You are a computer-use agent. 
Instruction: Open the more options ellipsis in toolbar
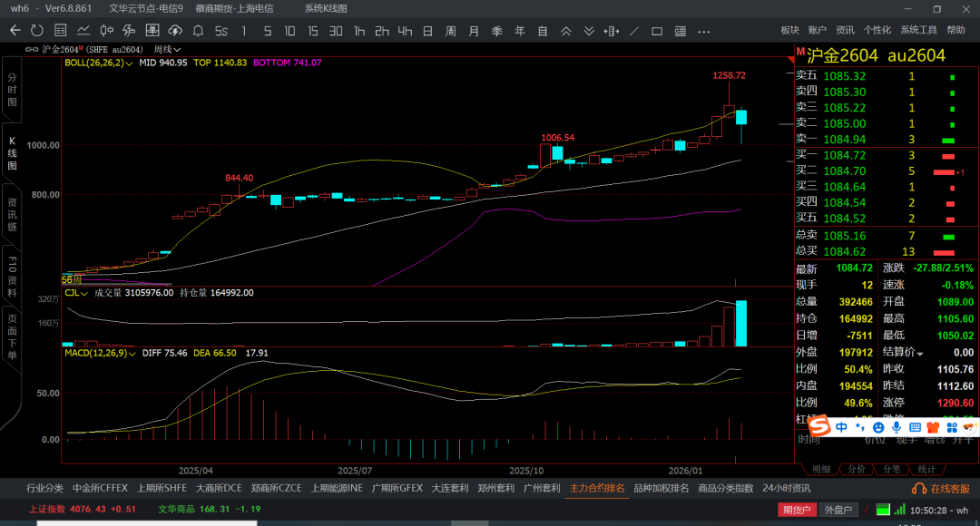tap(704, 31)
